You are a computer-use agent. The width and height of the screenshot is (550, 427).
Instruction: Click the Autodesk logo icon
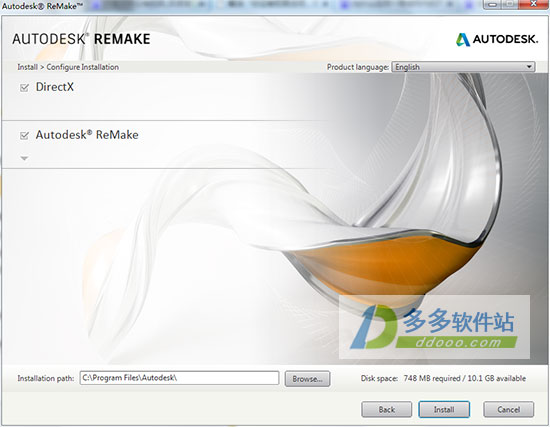point(463,39)
